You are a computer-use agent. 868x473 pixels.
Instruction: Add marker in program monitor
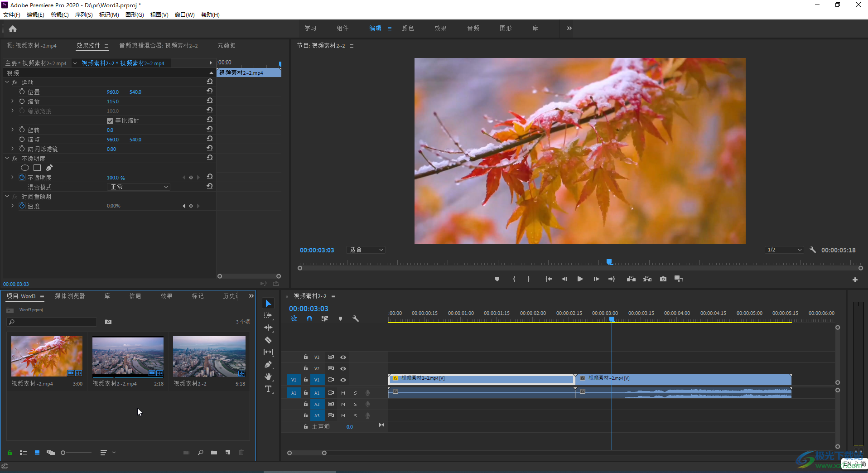tap(497, 279)
